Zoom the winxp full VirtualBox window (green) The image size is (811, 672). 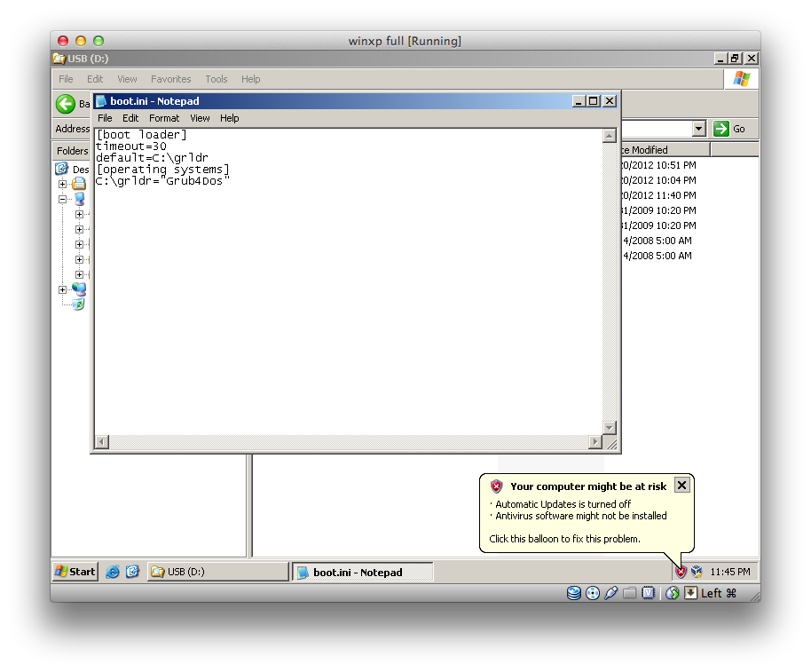tap(98, 41)
